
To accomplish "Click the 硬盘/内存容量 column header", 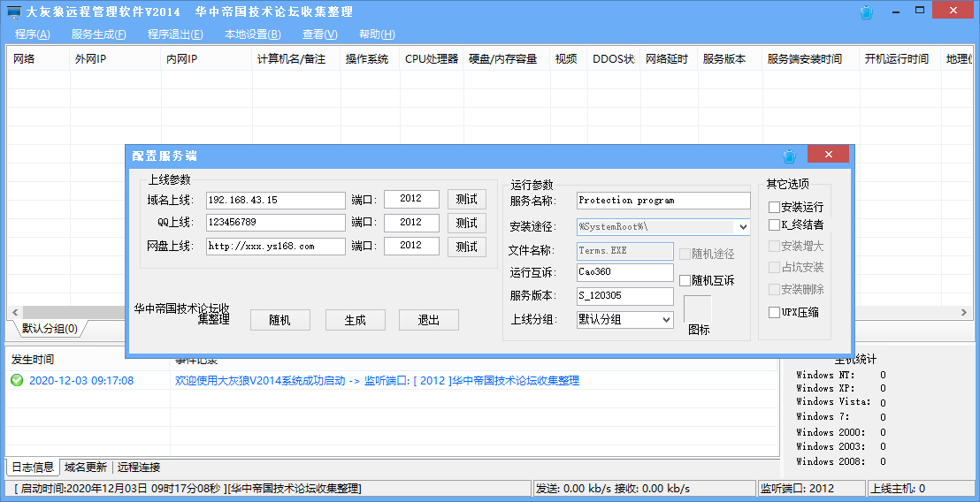I will point(507,58).
